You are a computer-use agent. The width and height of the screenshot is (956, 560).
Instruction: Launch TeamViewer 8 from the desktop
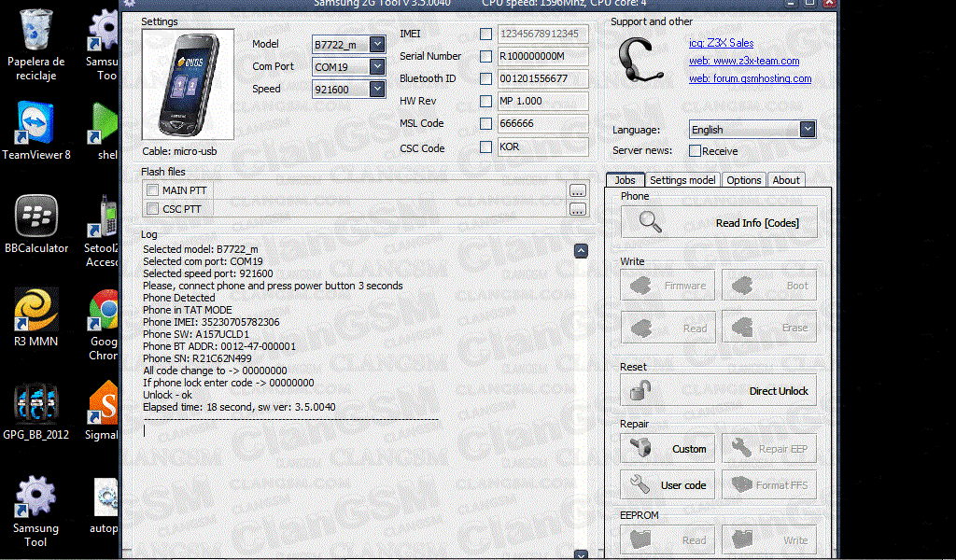[x=36, y=131]
